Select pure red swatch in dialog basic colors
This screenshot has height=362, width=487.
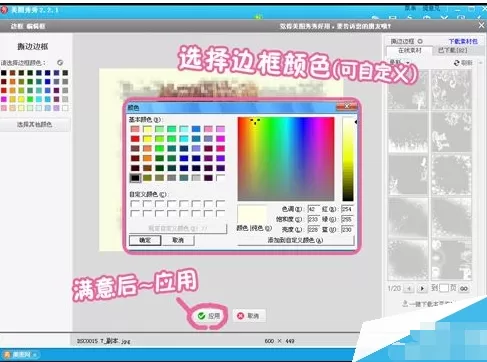[135, 139]
